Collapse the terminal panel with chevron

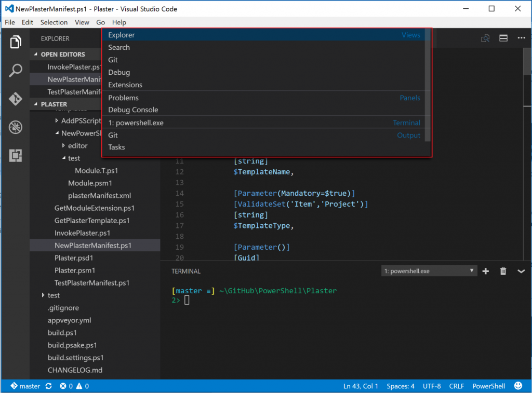pos(521,271)
